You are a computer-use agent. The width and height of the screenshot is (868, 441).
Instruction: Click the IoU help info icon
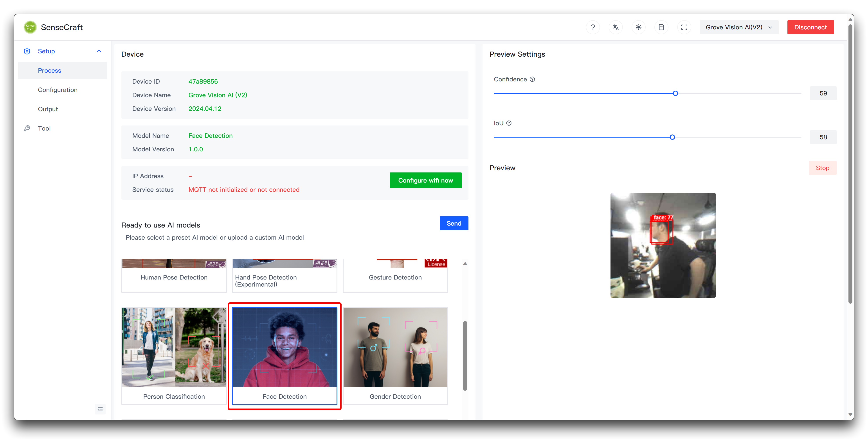509,123
